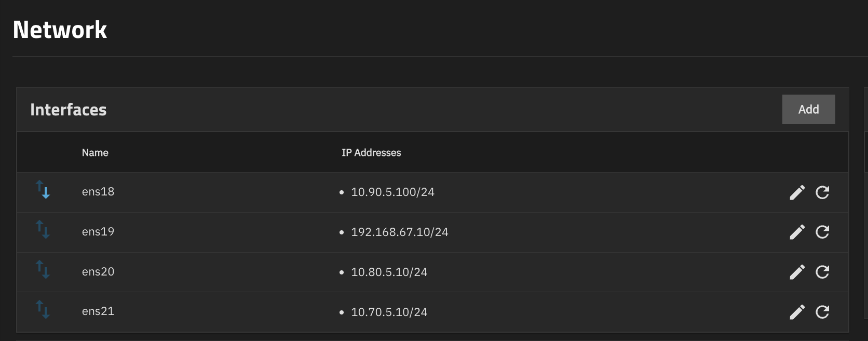
Task: Click the Name column header
Action: tap(95, 153)
